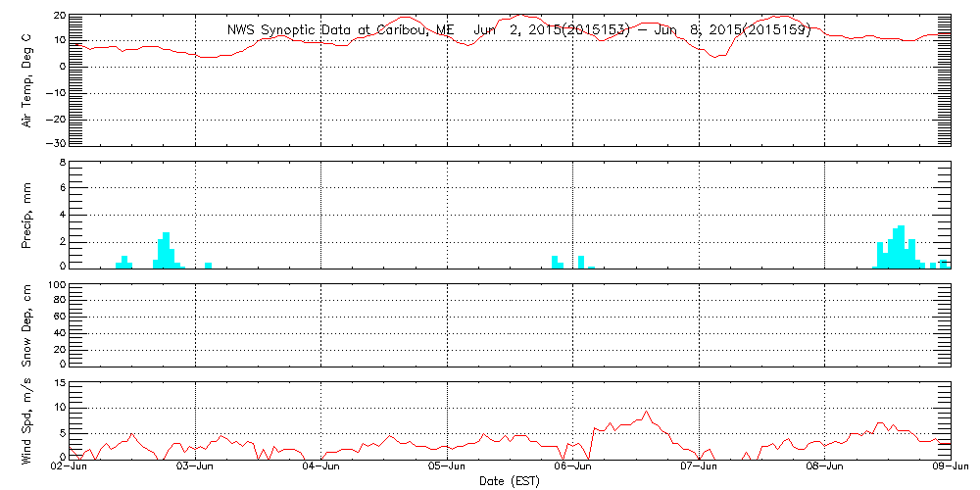The image size is (980, 490).
Task: Click the '8' precipitation axis tick label
Action: click(62, 162)
